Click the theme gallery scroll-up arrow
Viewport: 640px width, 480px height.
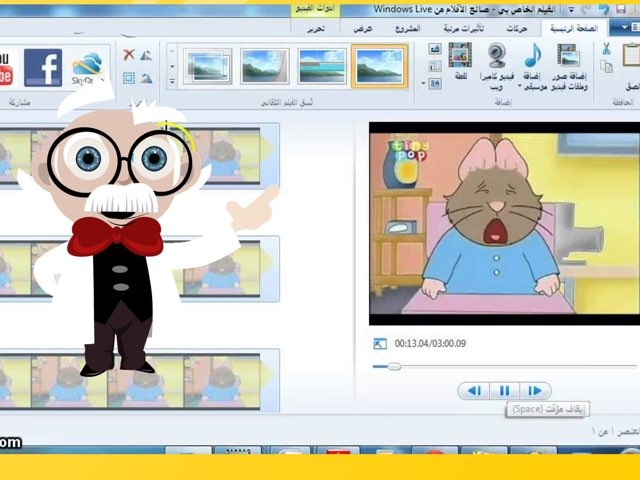172,51
